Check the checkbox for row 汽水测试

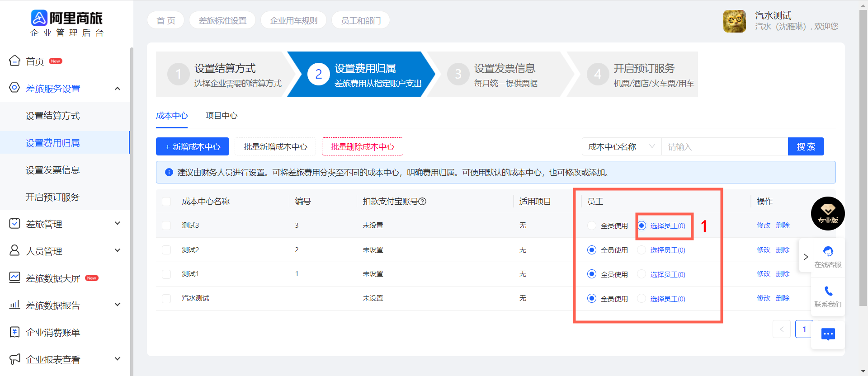click(166, 299)
